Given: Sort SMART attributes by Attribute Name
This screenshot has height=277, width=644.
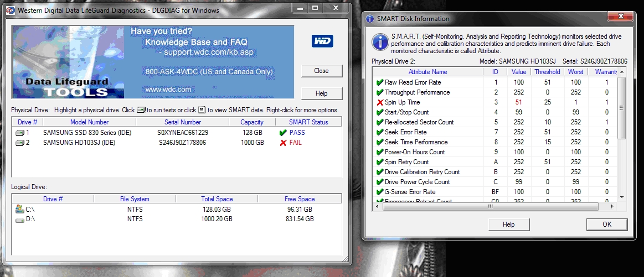Looking at the screenshot, I should coord(428,72).
